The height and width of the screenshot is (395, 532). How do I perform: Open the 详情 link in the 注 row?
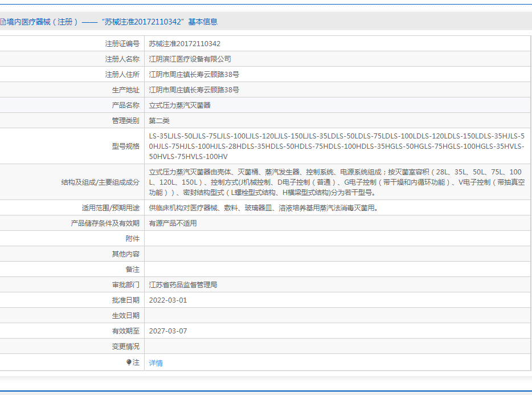pos(155,362)
